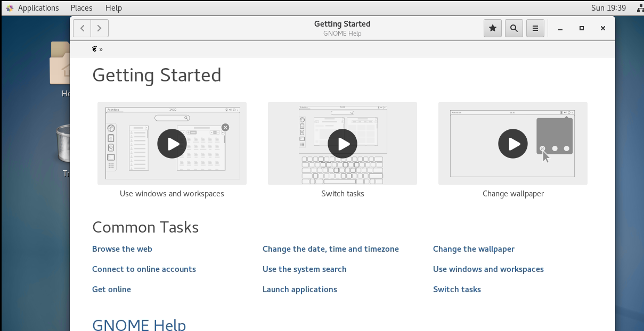Open the Launch applications link

(300, 289)
